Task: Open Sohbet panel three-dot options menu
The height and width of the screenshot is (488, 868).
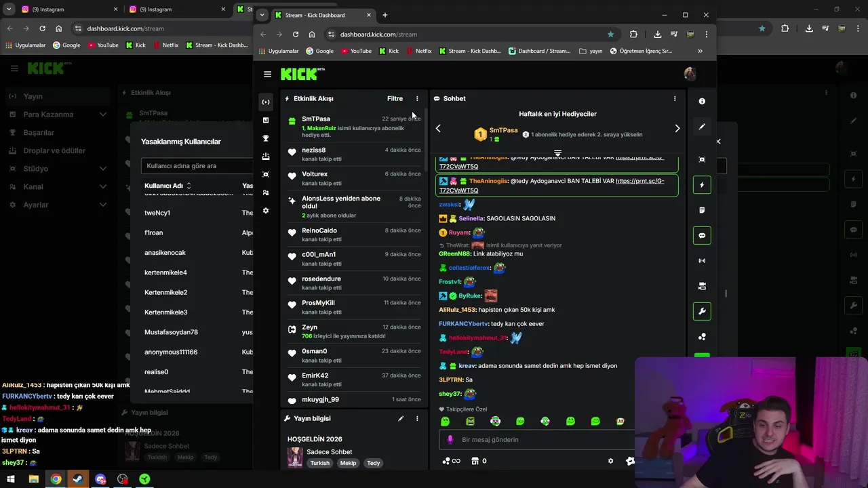Action: pyautogui.click(x=675, y=98)
